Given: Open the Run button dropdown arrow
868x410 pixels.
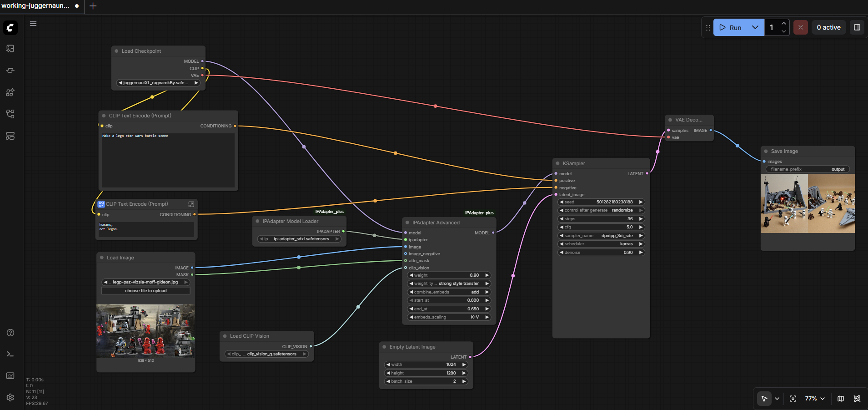Looking at the screenshot, I should [x=755, y=27].
